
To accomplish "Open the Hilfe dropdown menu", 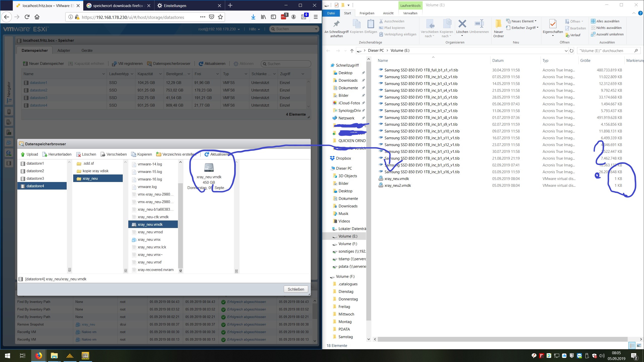I will (254, 29).
